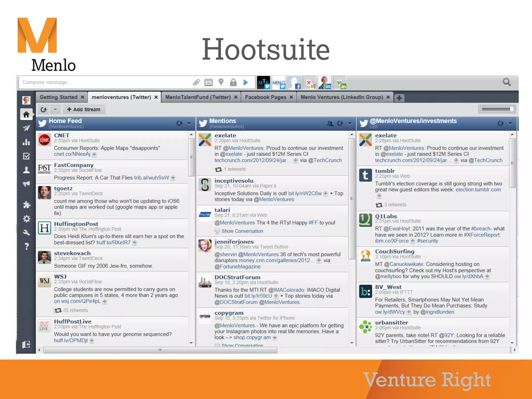Click the privacy lock icon
The width and height of the screenshot is (532, 399).
[233, 82]
